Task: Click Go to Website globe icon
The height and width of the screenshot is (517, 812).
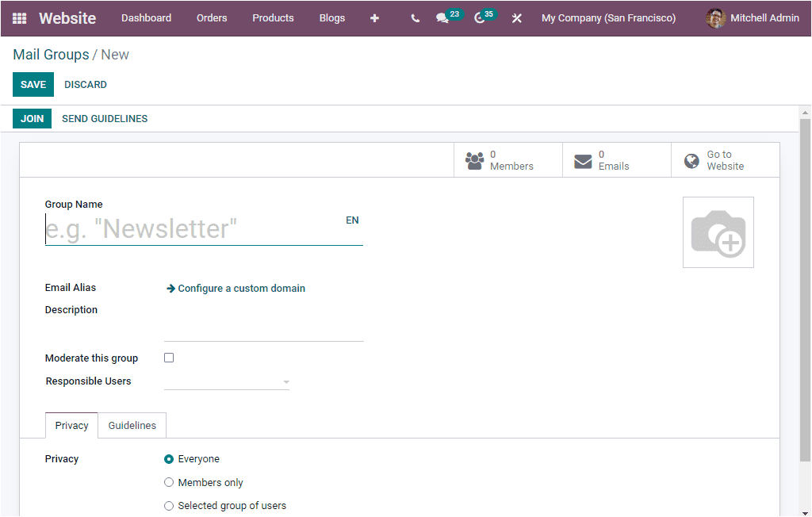Action: coord(691,160)
